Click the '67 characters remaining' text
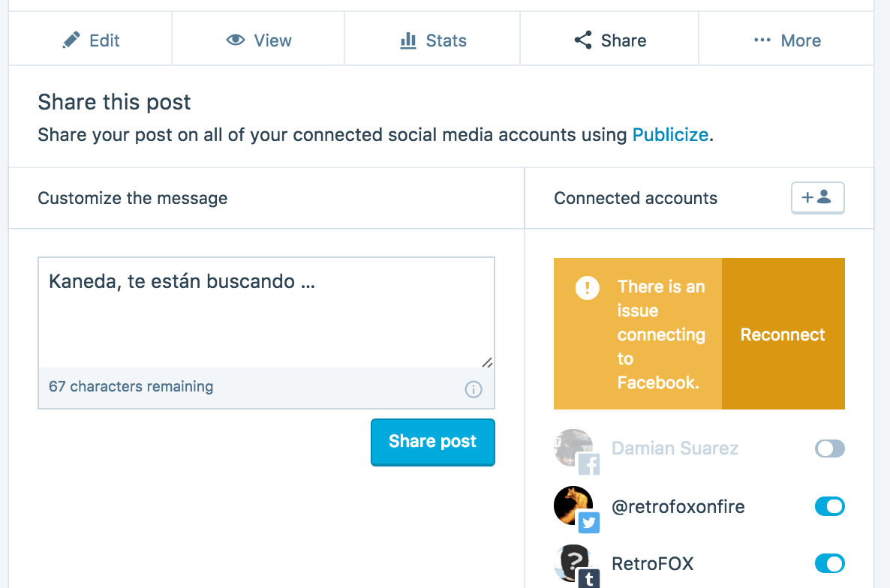890x588 pixels. [131, 387]
